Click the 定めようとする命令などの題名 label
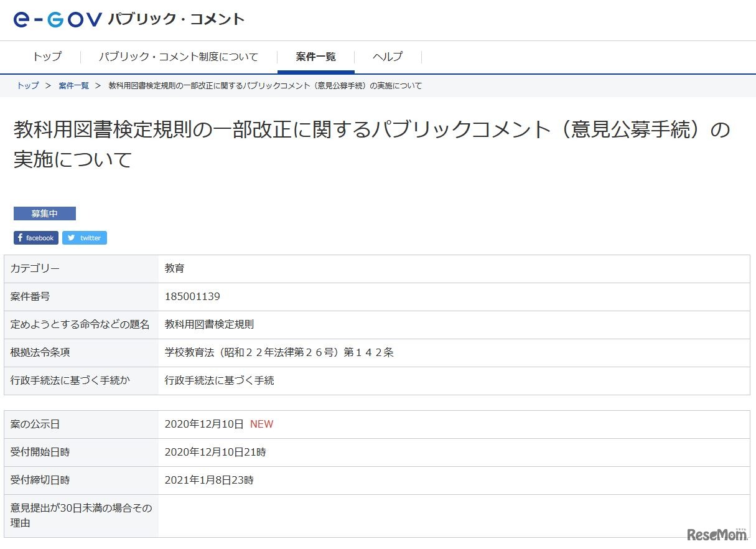Screen dimensions: 756x549 click(x=80, y=325)
